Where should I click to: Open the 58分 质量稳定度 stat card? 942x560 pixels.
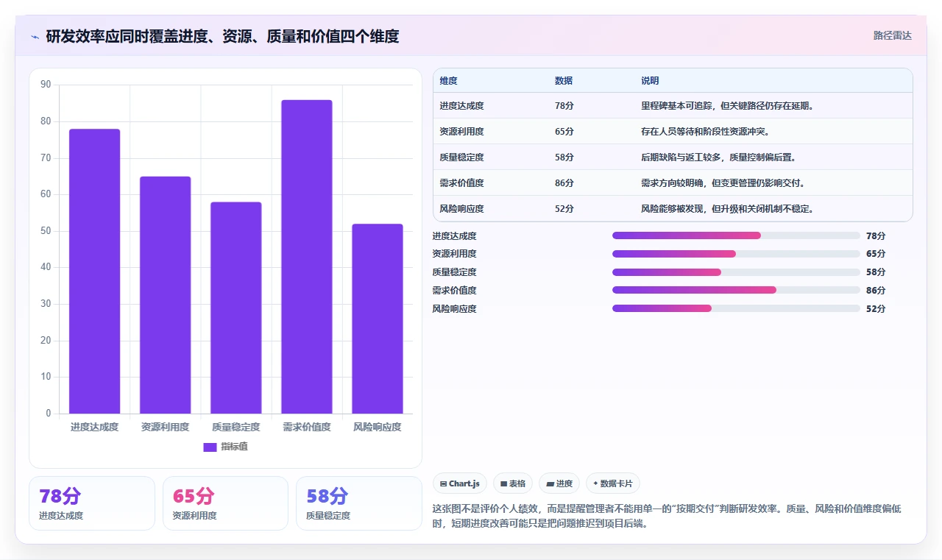pyautogui.click(x=359, y=503)
